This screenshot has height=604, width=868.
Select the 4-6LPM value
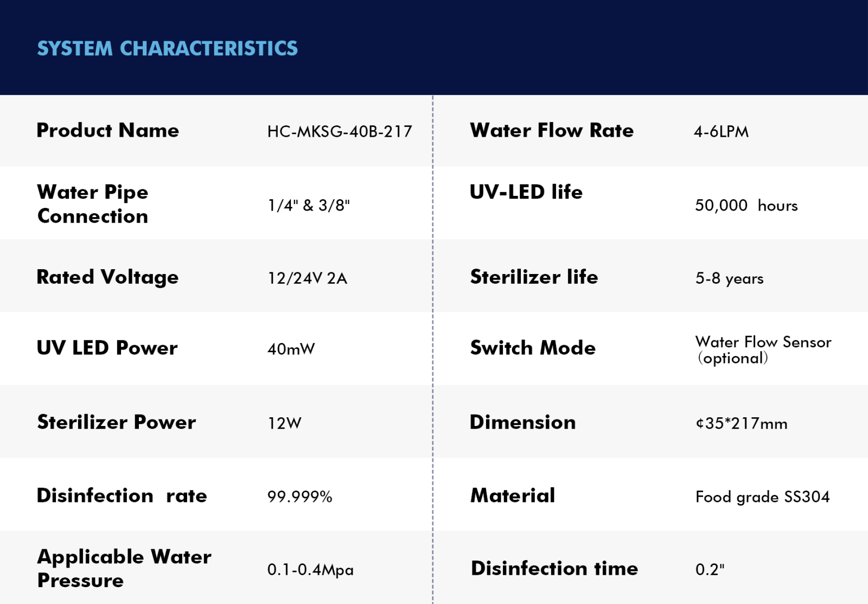click(721, 132)
